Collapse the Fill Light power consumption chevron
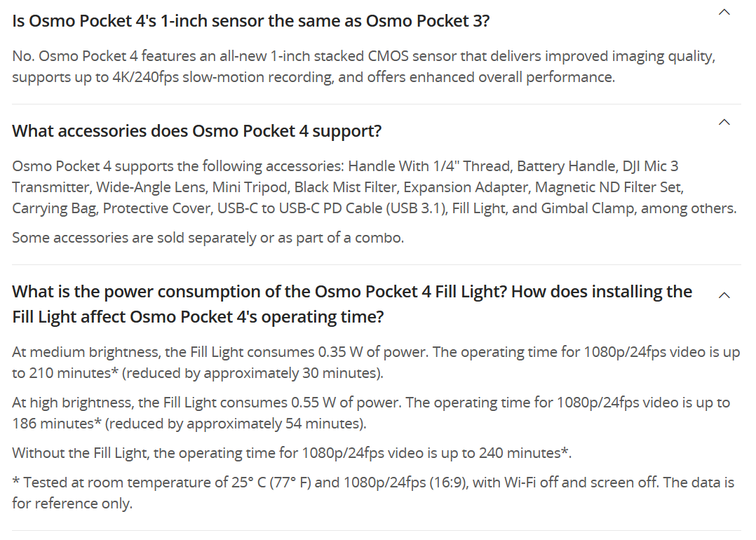This screenshot has height=540, width=756. click(725, 295)
